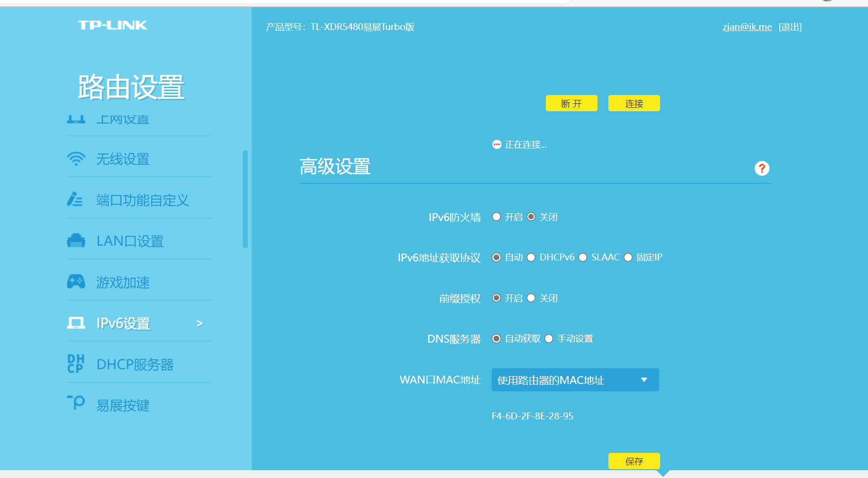Turn off 前缀授权 with 关闭 radio
Image resolution: width=868 pixels, height=478 pixels.
coord(531,298)
